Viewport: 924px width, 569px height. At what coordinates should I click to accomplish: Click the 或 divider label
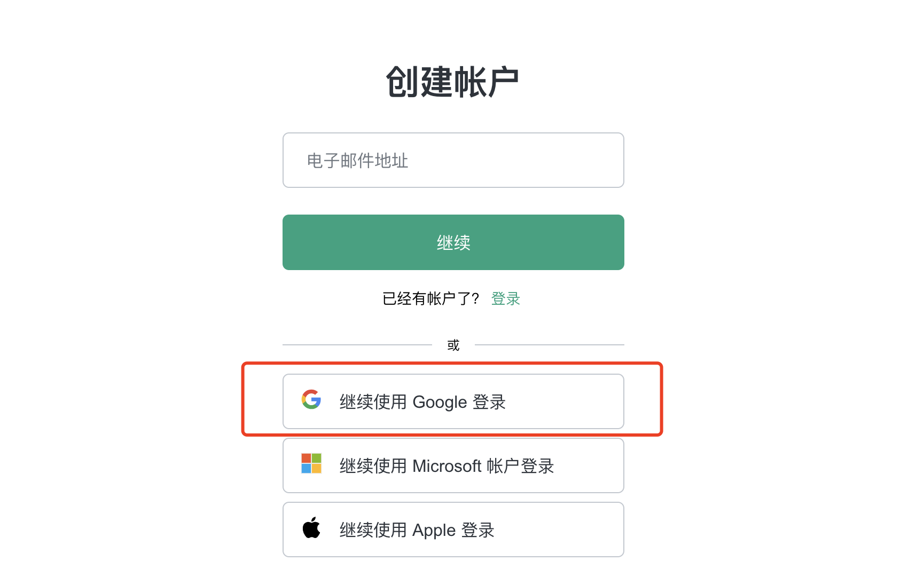coord(453,345)
